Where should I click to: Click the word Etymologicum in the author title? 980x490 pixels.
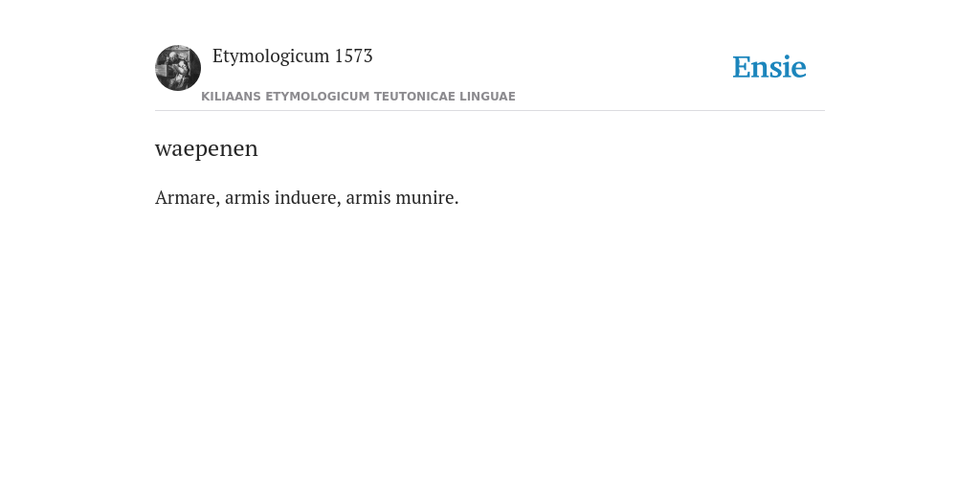pos(271,56)
